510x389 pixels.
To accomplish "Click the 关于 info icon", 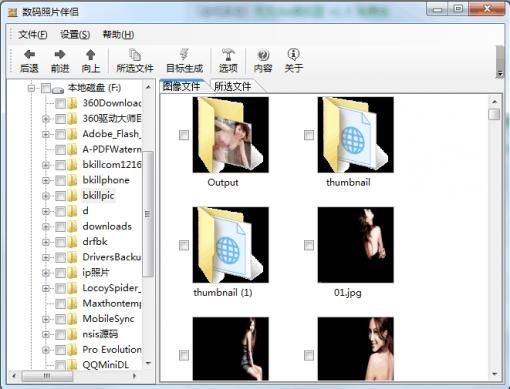I will 293,54.
